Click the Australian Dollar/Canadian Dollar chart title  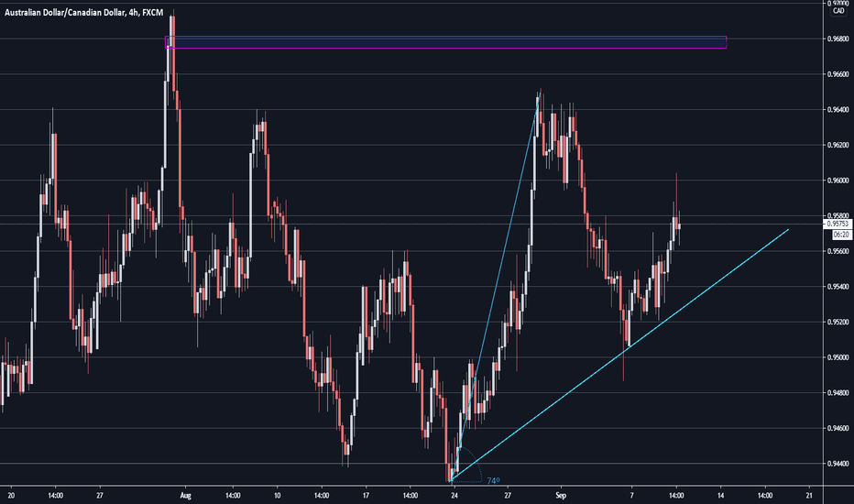[x=84, y=12]
